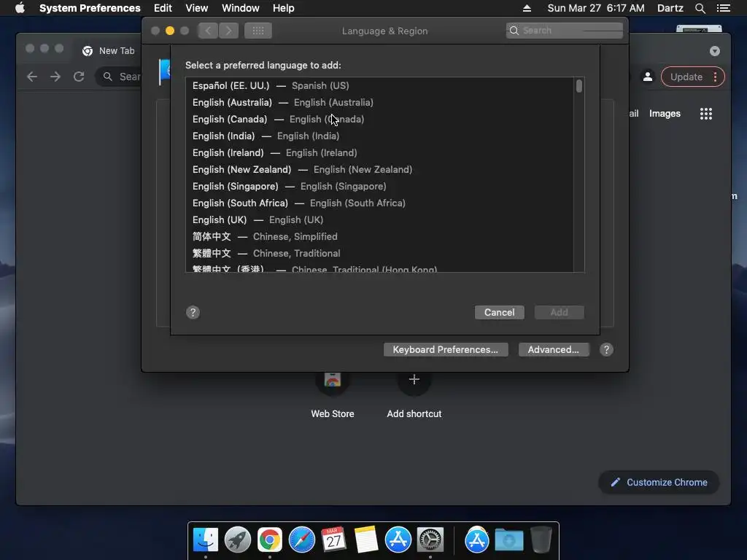Open App Store from the Dock
The width and height of the screenshot is (747, 560).
click(398, 540)
